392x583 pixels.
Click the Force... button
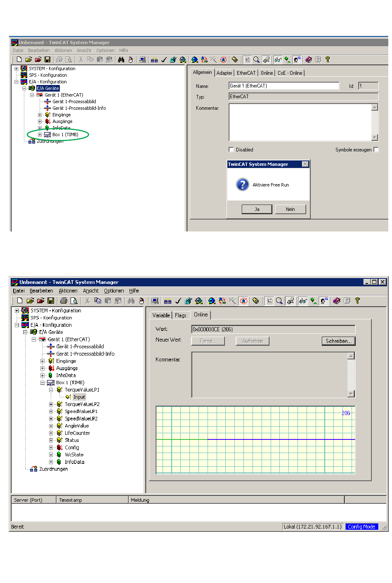[x=208, y=341]
